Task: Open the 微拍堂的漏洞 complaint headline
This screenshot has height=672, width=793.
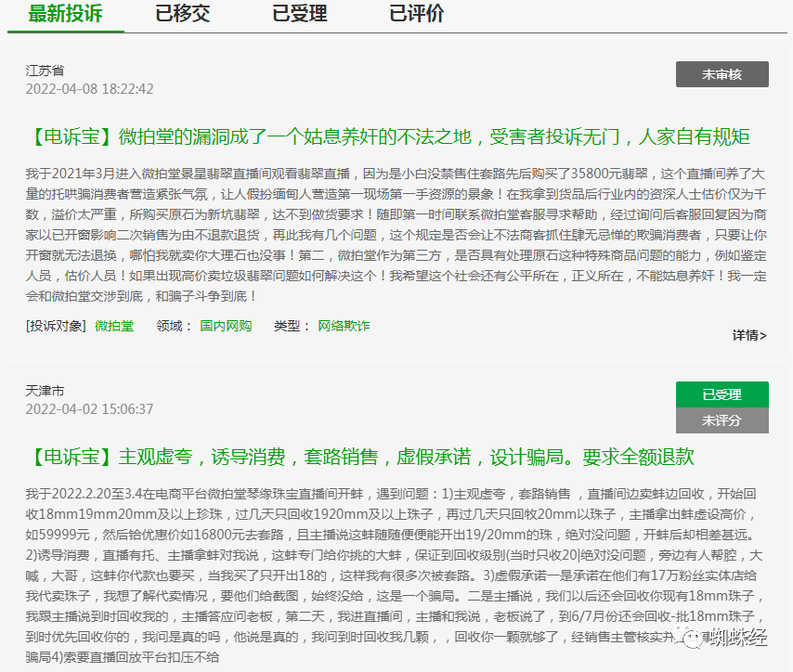Action: [x=387, y=137]
